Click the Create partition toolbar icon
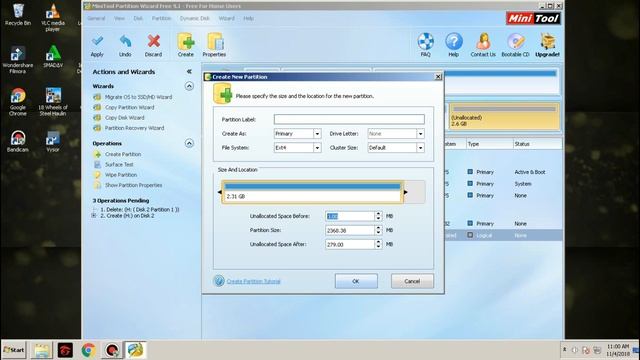 point(186,45)
